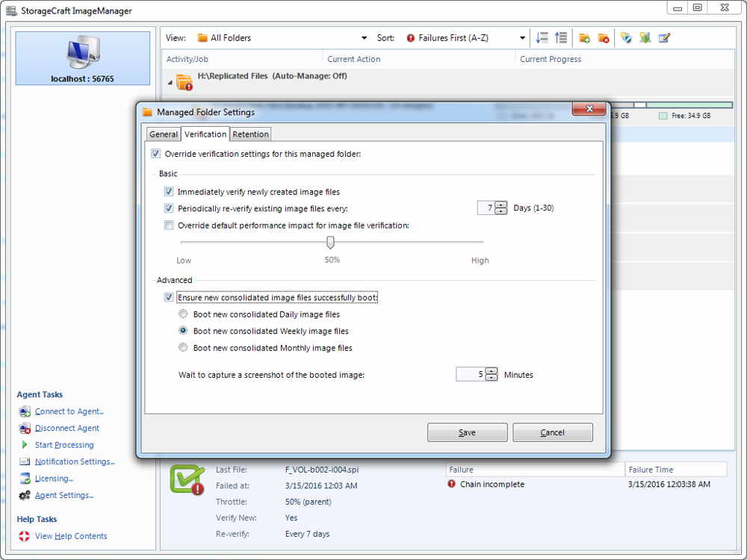The width and height of the screenshot is (747, 560).
Task: Remove a folder using the folder-remove icon
Action: tap(602, 37)
